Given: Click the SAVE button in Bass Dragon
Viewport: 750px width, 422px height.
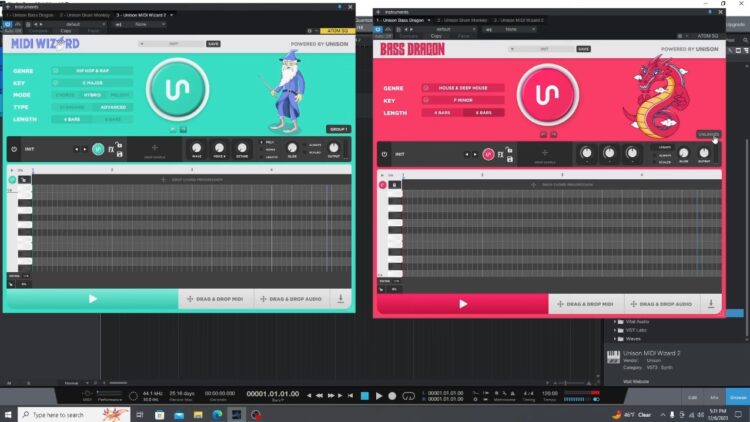Looking at the screenshot, I should [x=584, y=49].
